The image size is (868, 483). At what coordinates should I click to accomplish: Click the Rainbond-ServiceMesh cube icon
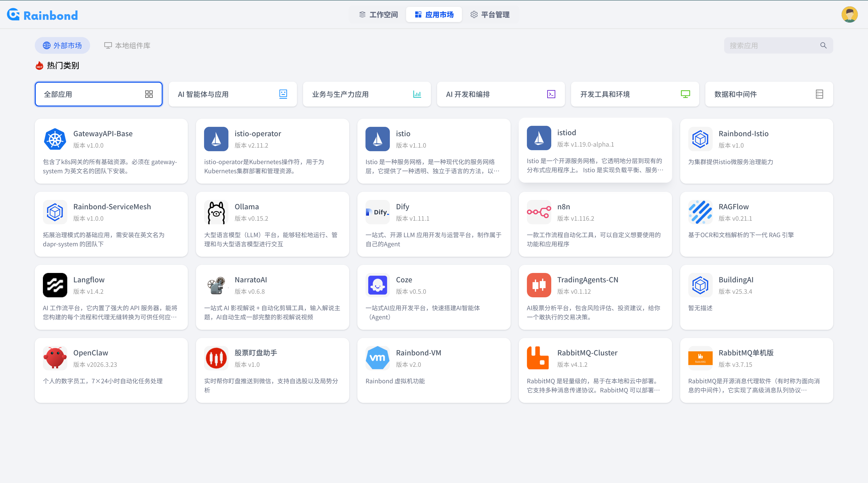(x=55, y=212)
